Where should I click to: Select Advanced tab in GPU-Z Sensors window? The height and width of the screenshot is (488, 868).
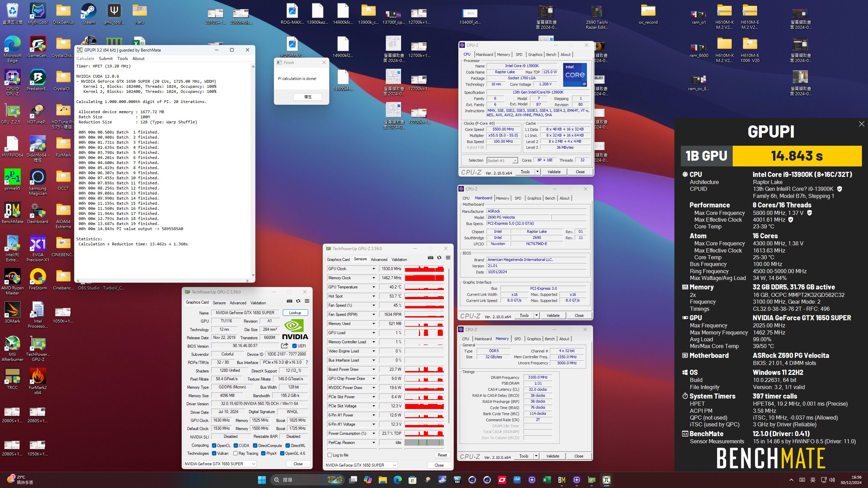[379, 260]
